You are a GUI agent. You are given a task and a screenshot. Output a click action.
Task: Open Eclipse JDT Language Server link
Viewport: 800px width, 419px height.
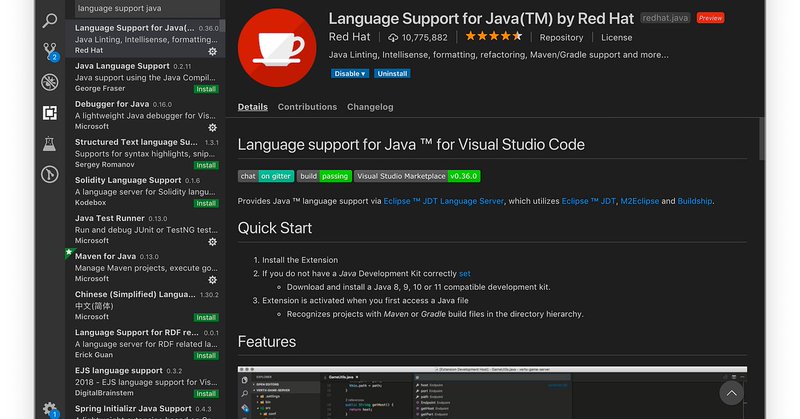click(443, 201)
